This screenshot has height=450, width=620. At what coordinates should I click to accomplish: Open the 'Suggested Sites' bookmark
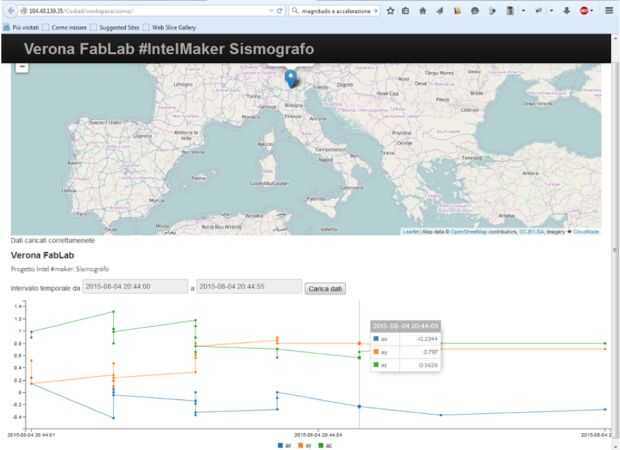tap(115, 28)
